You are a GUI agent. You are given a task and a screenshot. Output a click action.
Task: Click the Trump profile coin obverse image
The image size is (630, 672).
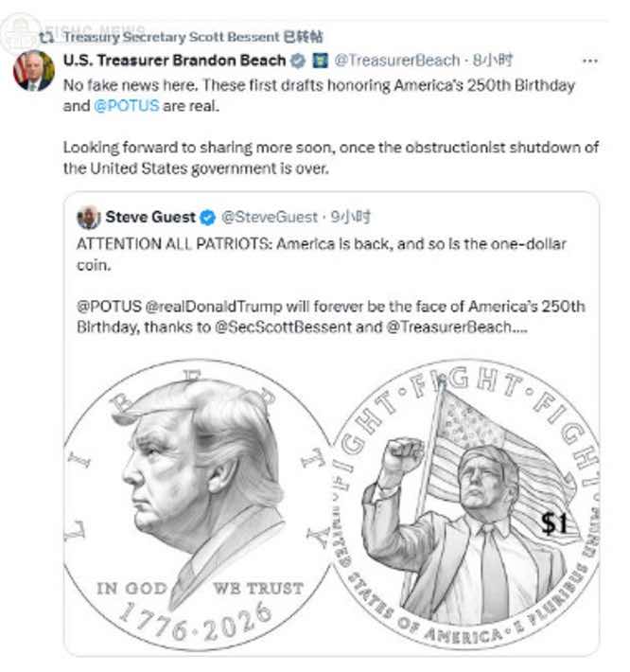tap(197, 504)
